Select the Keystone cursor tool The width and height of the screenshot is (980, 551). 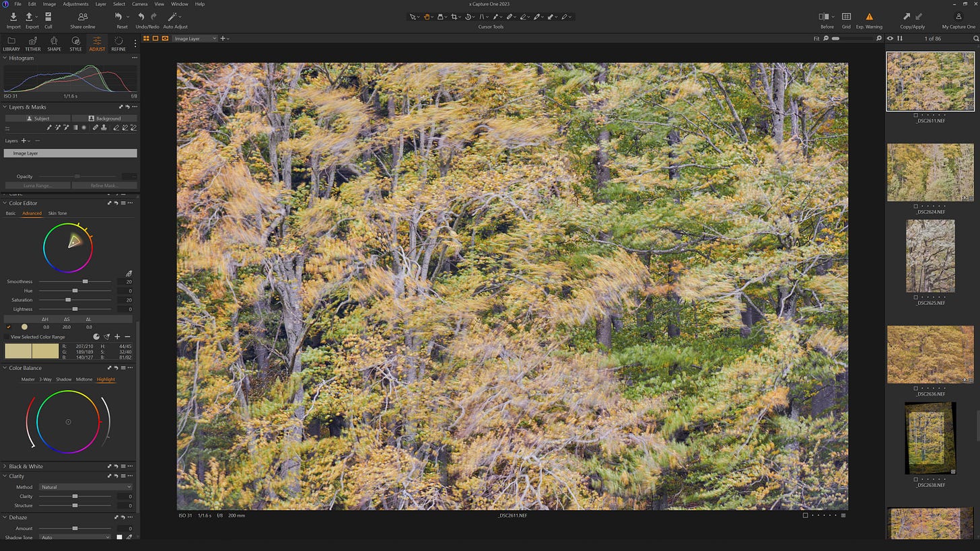tap(482, 17)
